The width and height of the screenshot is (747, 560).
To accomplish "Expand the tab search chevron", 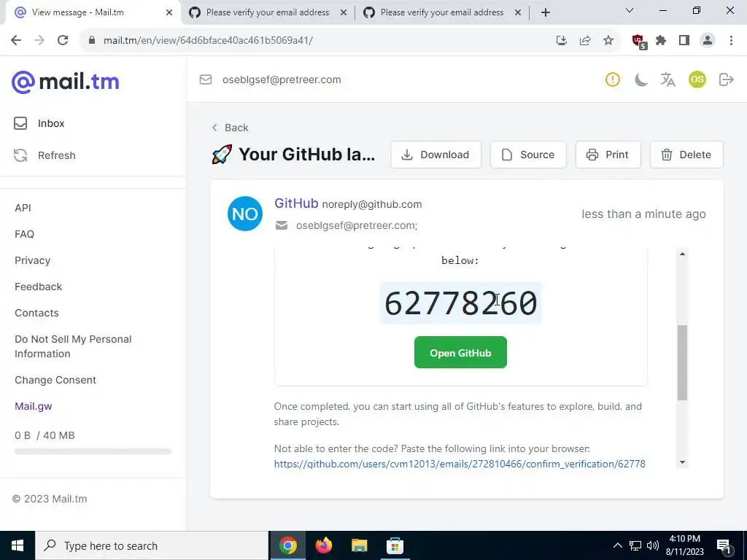I will point(630,10).
